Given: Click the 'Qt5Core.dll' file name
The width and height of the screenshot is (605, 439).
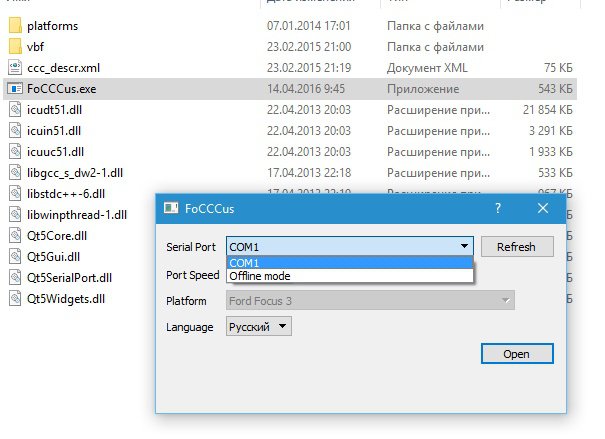Looking at the screenshot, I should point(57,236).
